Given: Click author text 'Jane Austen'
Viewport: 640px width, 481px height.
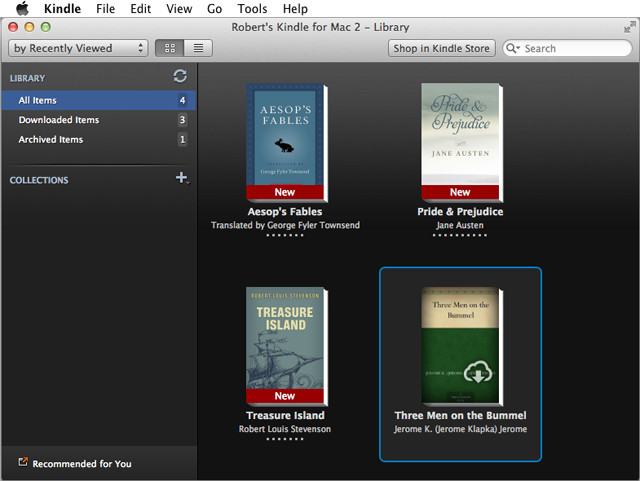Looking at the screenshot, I should (x=460, y=225).
